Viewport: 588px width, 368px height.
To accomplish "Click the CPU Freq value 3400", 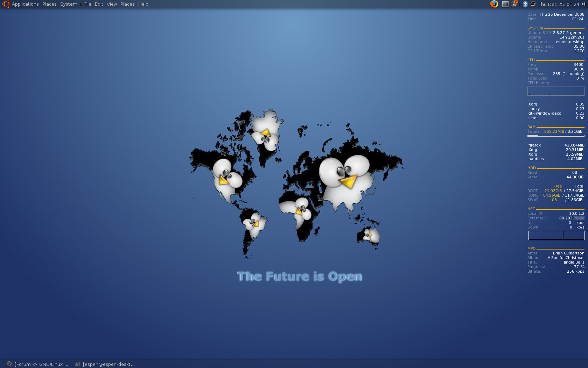I will pos(578,64).
